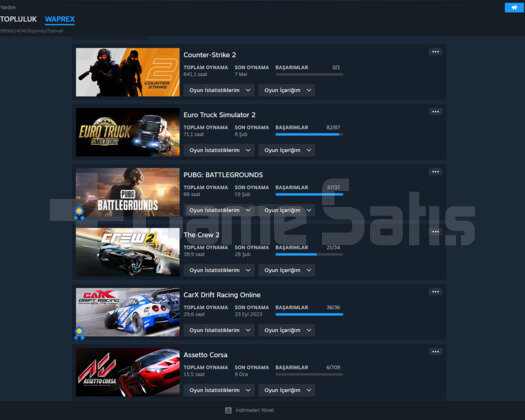
Task: Select the WAPREX profile tab
Action: pos(60,19)
